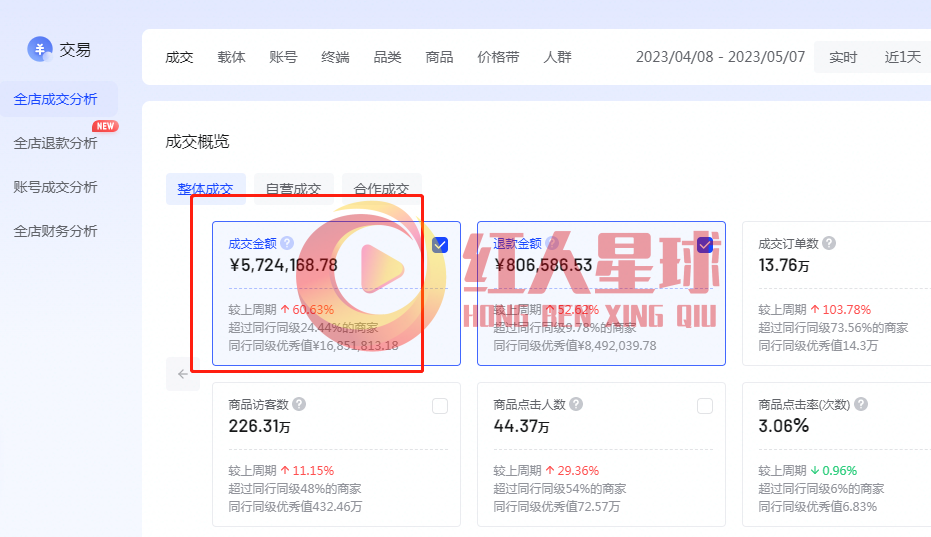This screenshot has height=537, width=931.
Task: Click the 交易 yen icon in sidebar
Action: point(40,49)
